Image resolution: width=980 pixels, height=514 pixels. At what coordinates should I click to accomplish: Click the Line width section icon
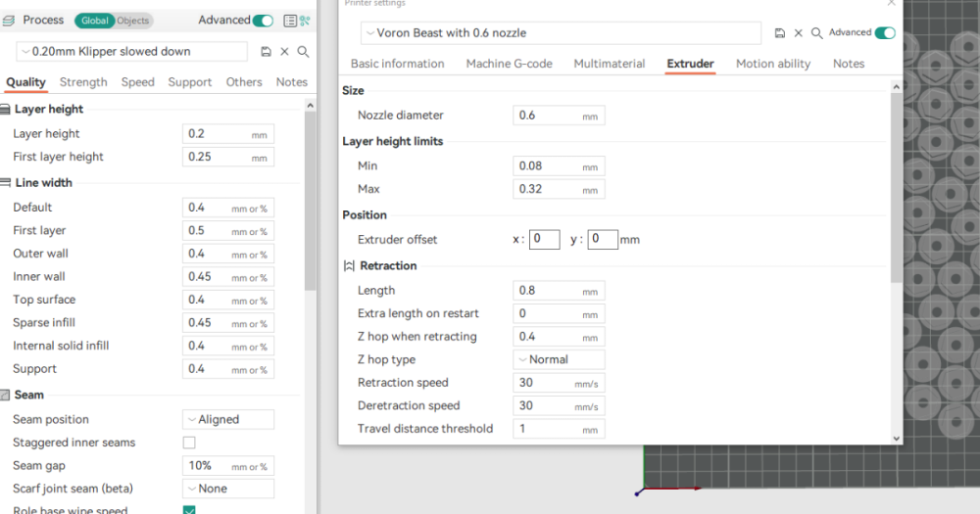tap(5, 183)
